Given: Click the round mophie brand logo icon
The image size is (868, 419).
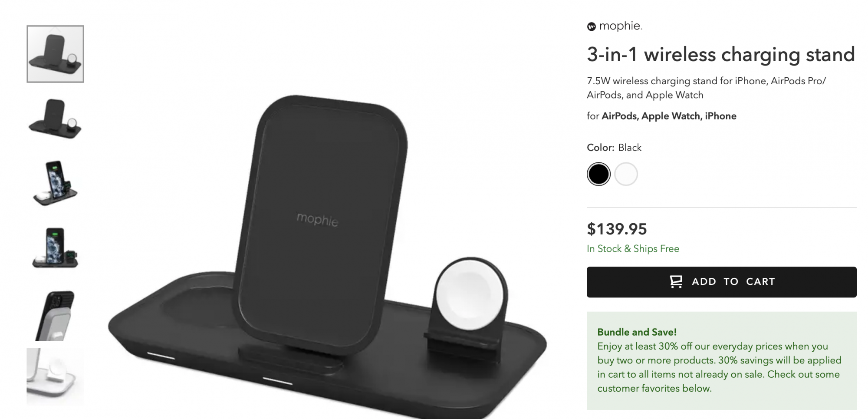Looking at the screenshot, I should coord(591,27).
